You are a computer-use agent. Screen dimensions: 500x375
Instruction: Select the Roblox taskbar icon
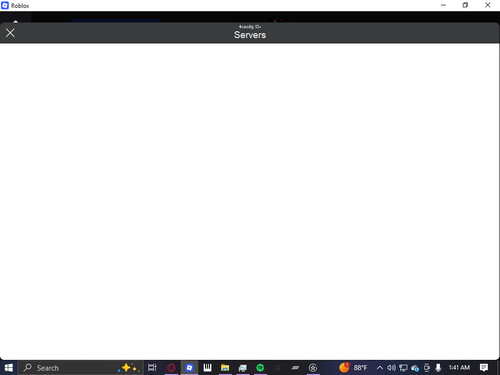click(x=189, y=368)
